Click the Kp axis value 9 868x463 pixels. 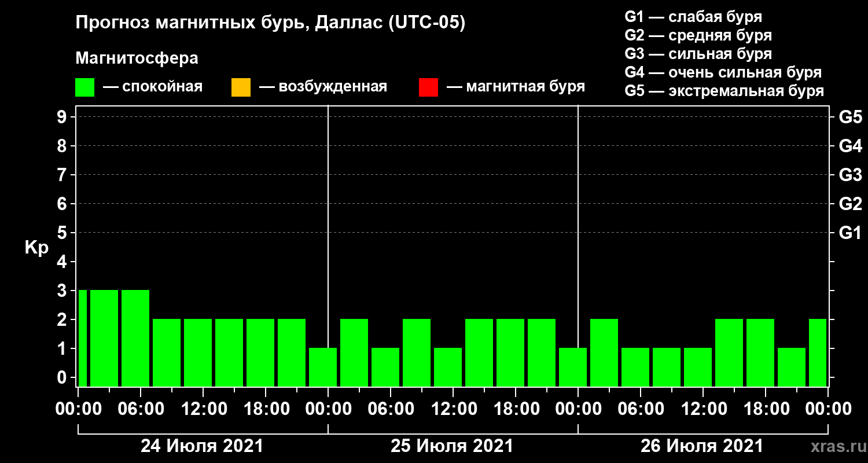point(63,117)
